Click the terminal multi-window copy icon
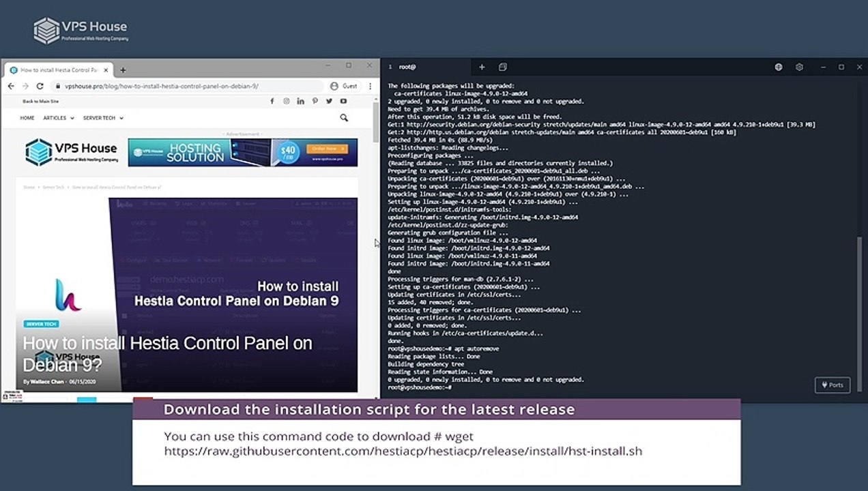The width and height of the screenshot is (868, 491). [503, 67]
